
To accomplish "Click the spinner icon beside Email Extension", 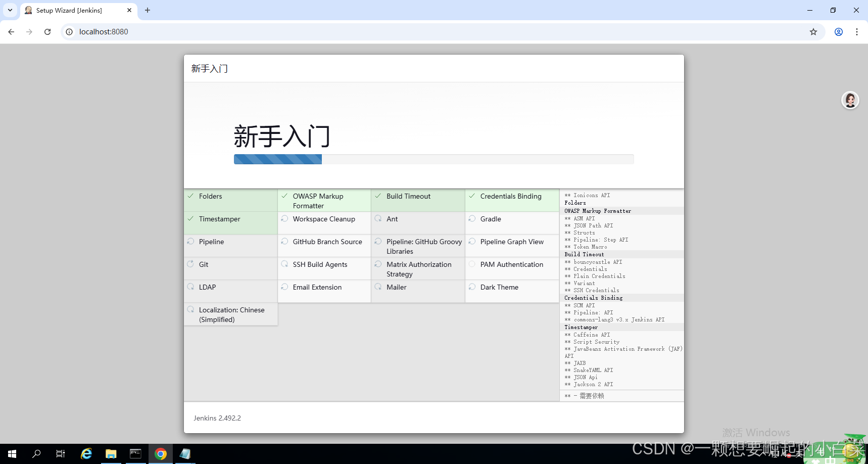I will coord(284,287).
